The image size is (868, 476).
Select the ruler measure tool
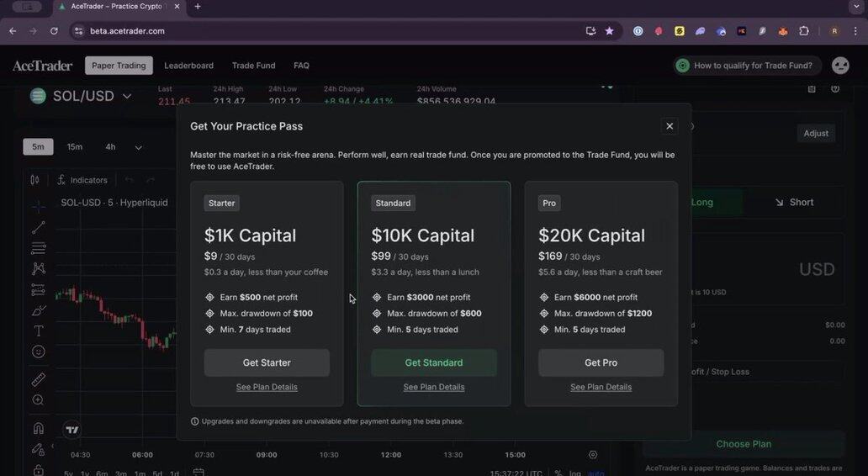(x=38, y=379)
